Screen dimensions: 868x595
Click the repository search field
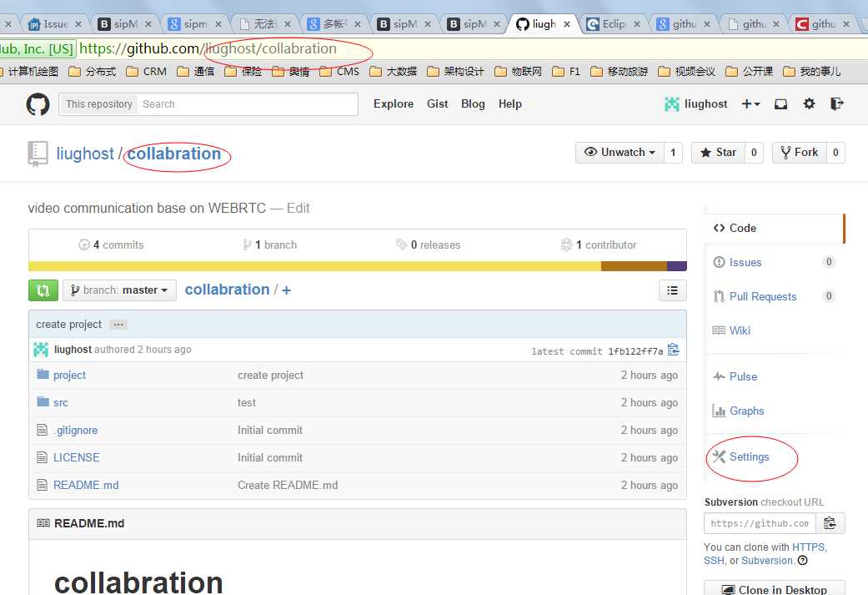click(x=247, y=104)
